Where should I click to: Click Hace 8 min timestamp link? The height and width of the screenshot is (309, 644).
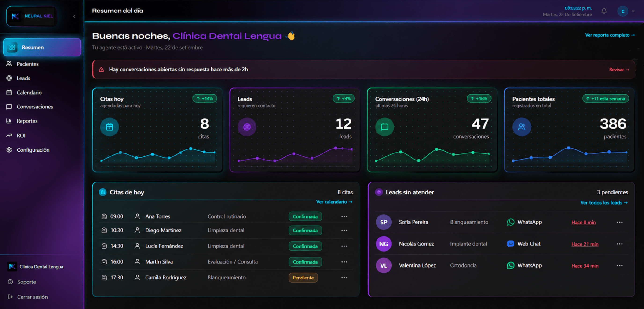583,222
